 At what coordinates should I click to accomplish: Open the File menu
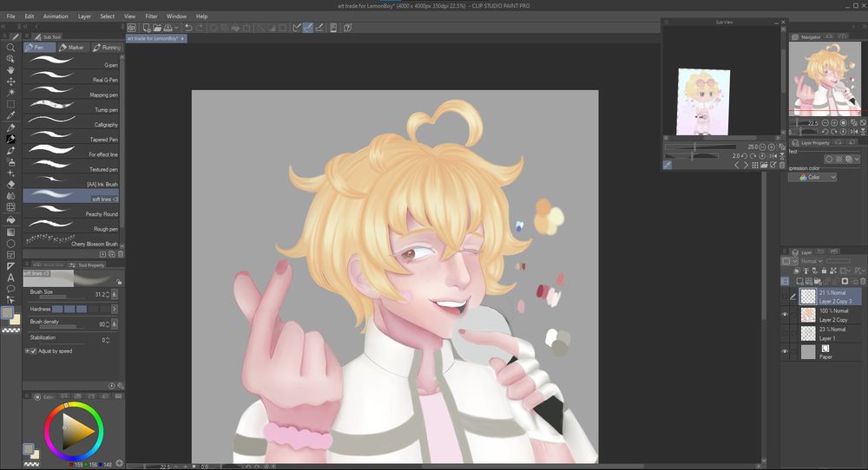10,16
